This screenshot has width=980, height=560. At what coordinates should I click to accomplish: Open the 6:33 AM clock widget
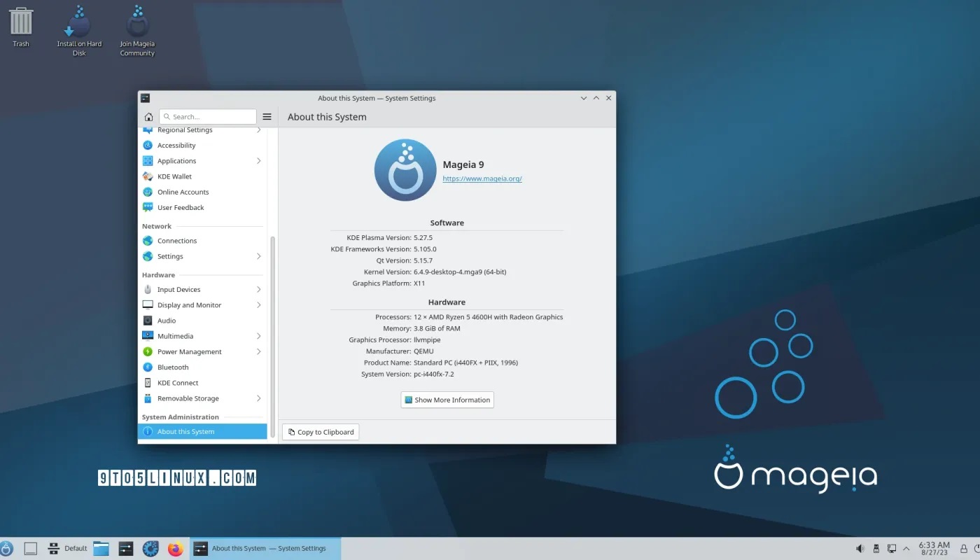(x=934, y=549)
